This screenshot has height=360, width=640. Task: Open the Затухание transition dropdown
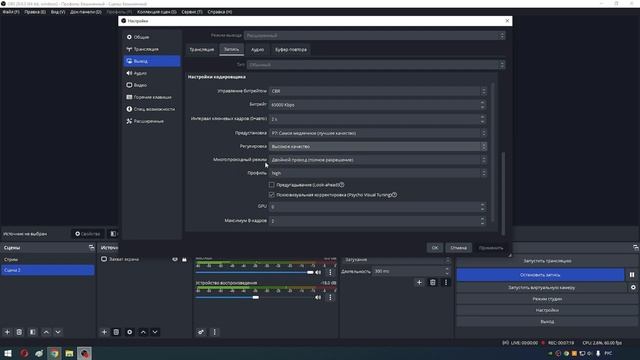397,260
